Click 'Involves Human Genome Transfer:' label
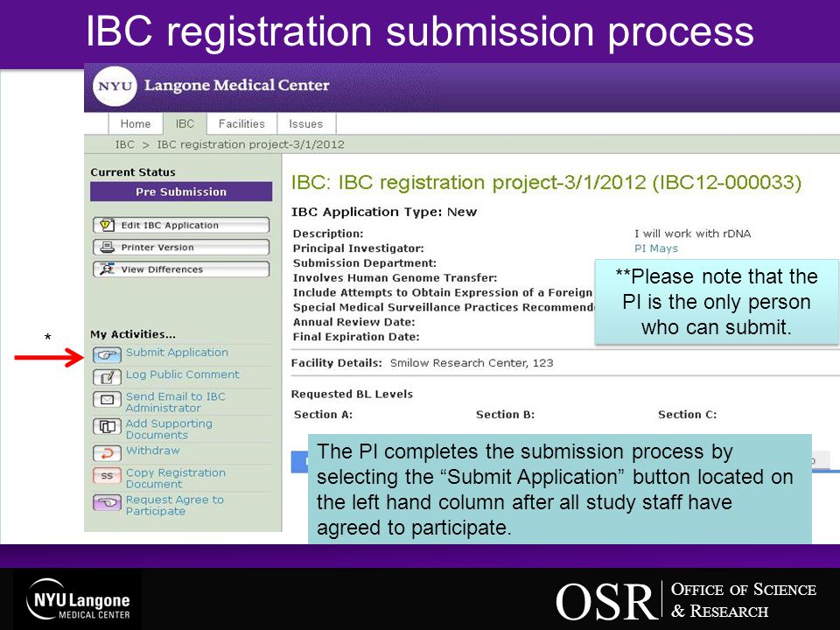 tap(395, 278)
